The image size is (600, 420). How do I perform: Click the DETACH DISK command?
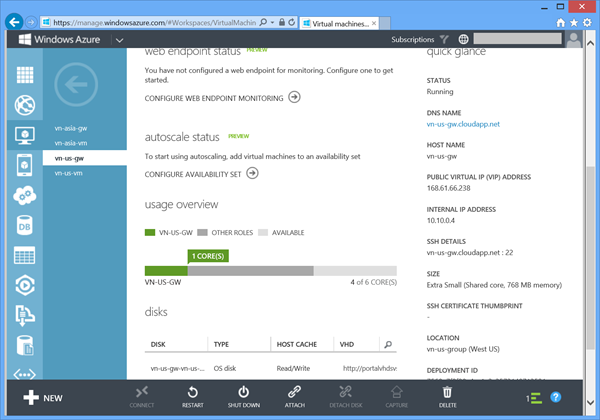pyautogui.click(x=346, y=397)
